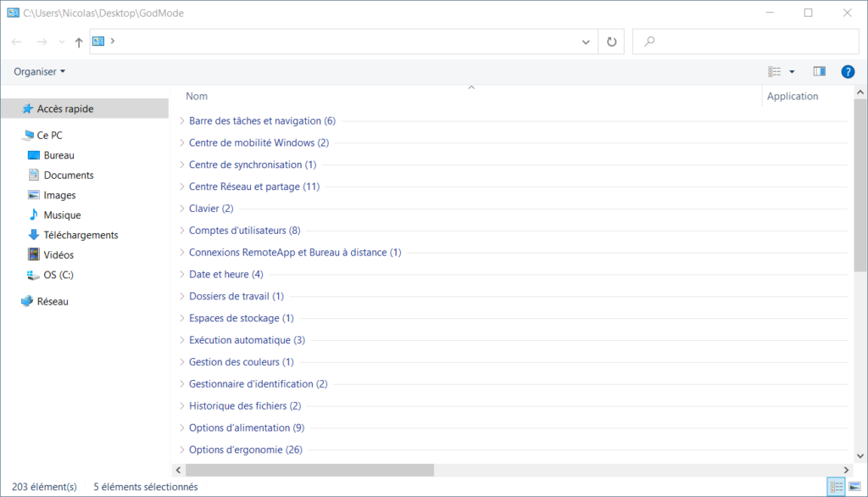Click the Ce PC computer icon
The height and width of the screenshot is (497, 868).
click(28, 135)
